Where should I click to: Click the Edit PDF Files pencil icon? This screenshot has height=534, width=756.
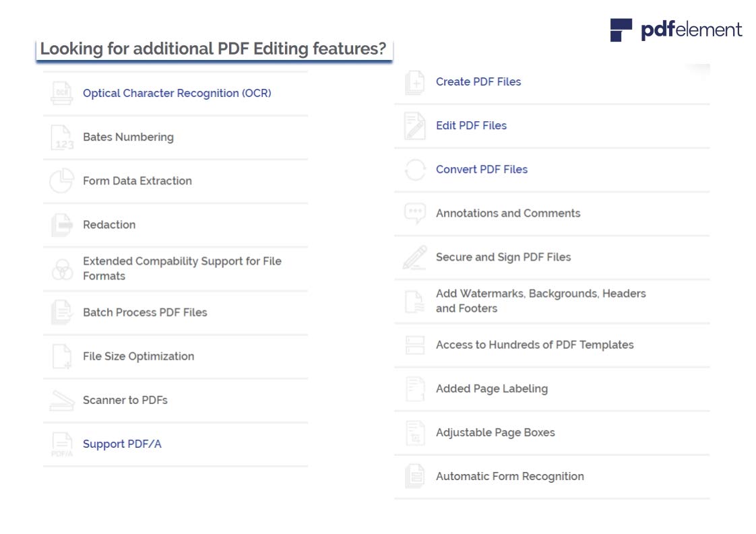coord(415,126)
